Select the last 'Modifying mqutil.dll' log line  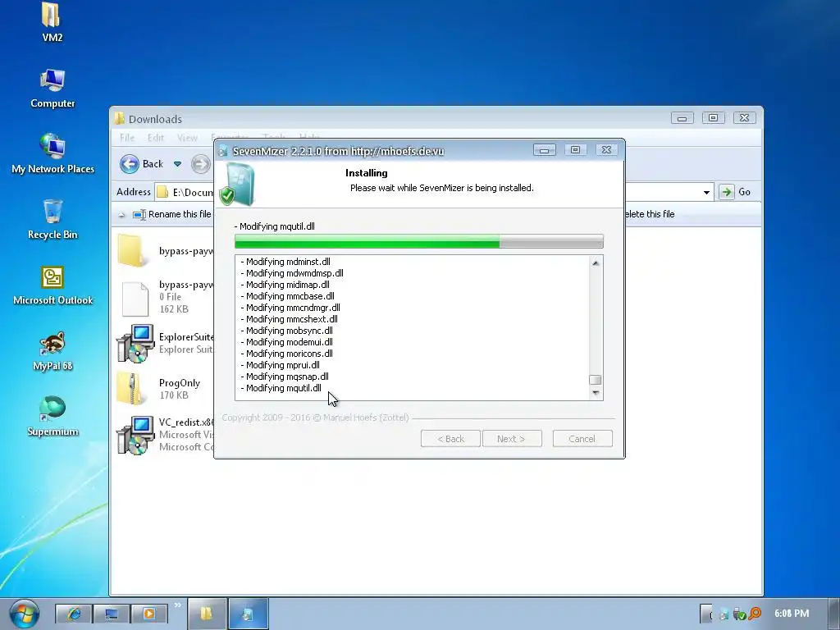pyautogui.click(x=281, y=388)
